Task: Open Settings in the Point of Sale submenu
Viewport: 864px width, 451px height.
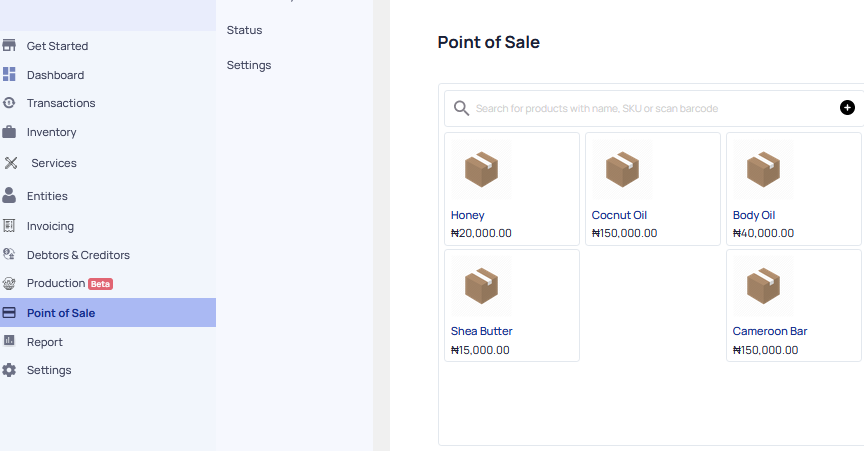Action: (249, 65)
